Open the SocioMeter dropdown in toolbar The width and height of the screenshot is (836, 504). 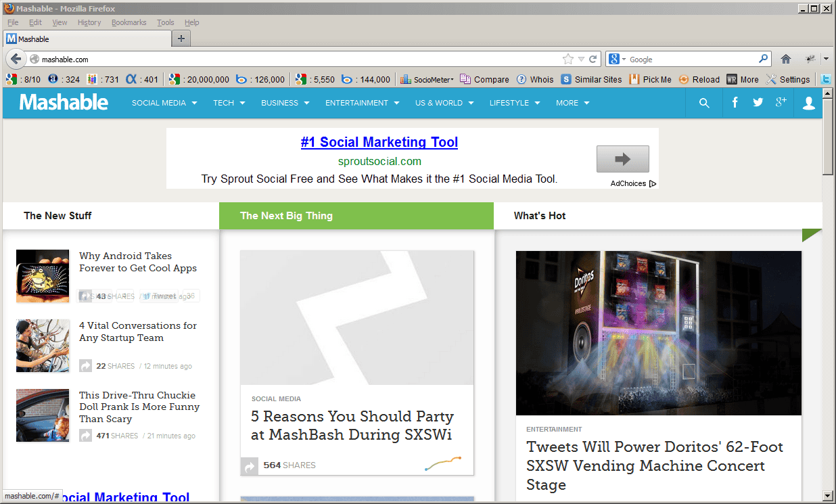pos(427,79)
